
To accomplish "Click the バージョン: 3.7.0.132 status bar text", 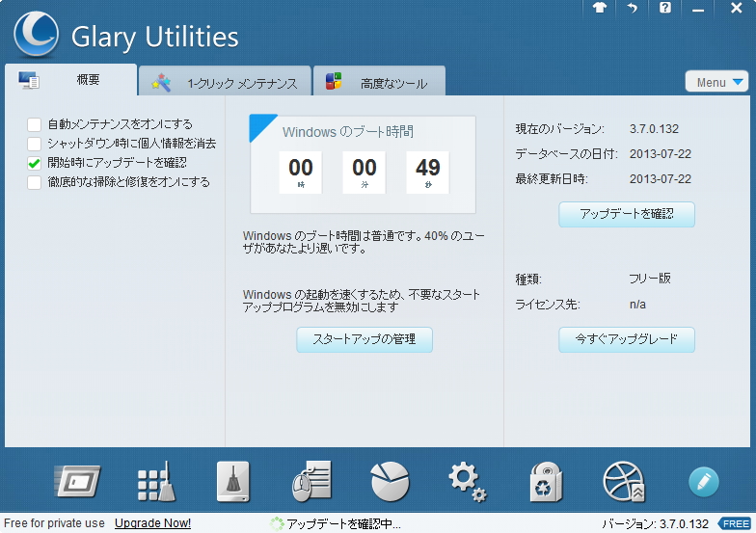I will click(x=656, y=524).
